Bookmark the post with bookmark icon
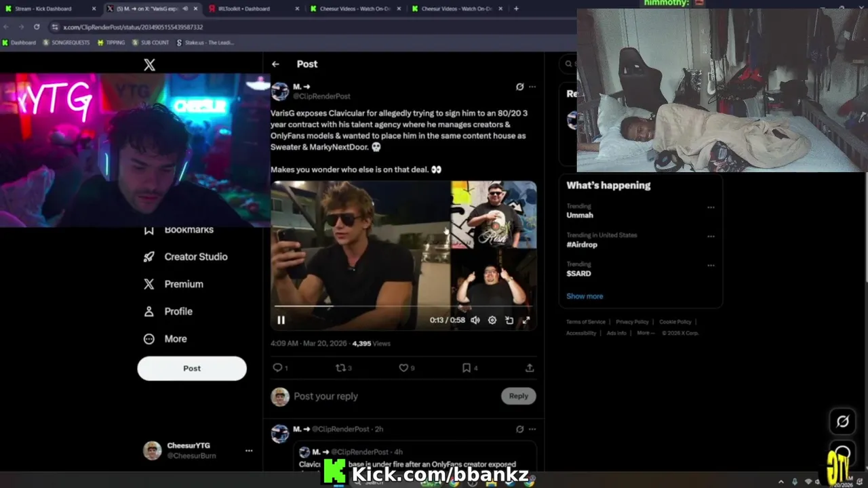The image size is (868, 488). coord(467,367)
